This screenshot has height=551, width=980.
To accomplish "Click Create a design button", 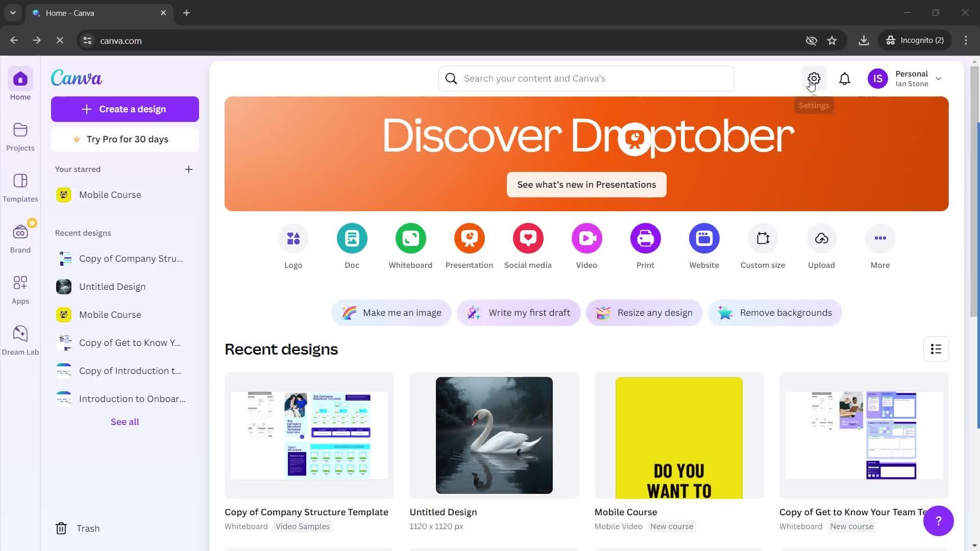I will coord(125,109).
